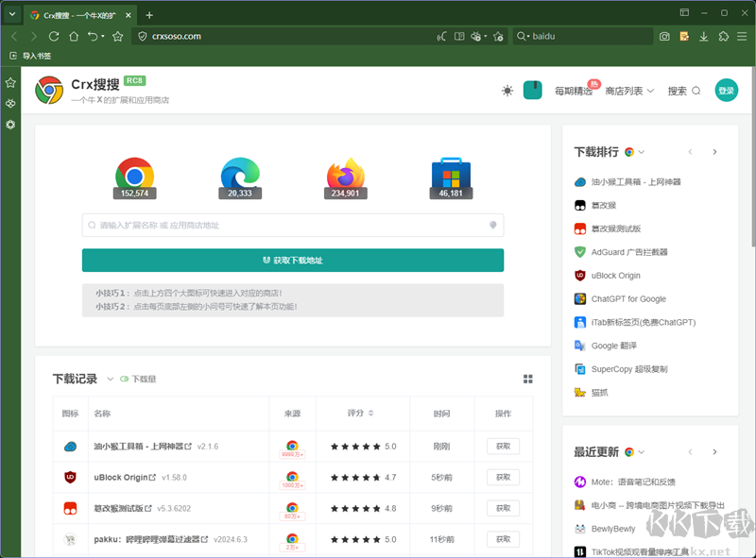Open the search engine selector next to baidu
The image size is (756, 558).
point(524,36)
